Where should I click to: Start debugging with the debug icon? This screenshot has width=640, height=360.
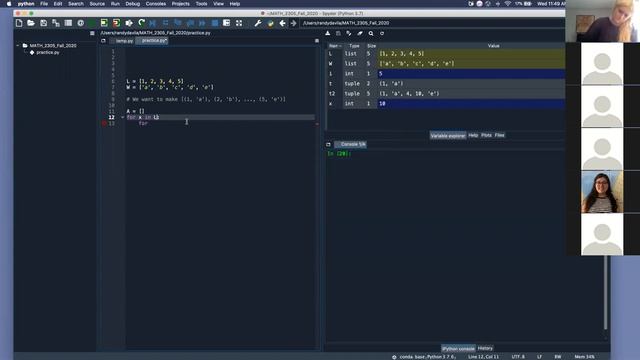(x=153, y=23)
